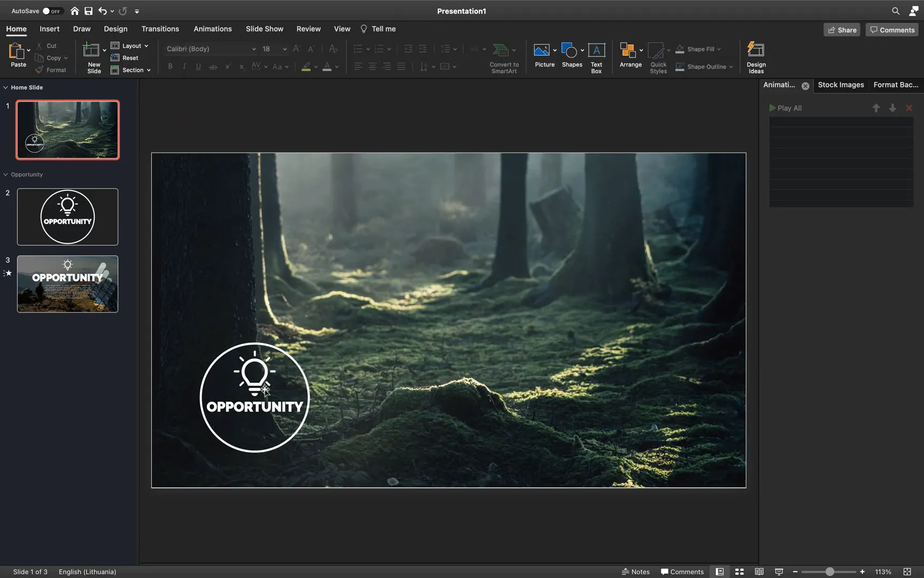Select slide 2 thumbnail

[x=67, y=217]
